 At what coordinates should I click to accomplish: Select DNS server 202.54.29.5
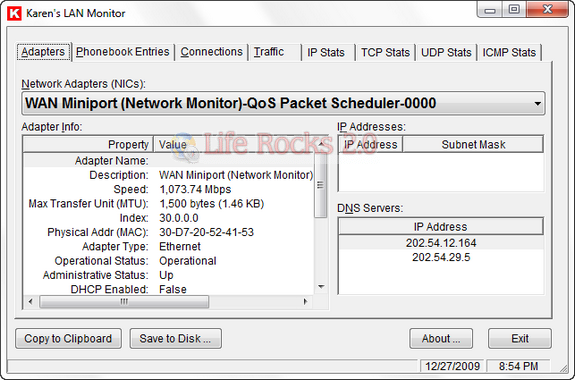[441, 257]
